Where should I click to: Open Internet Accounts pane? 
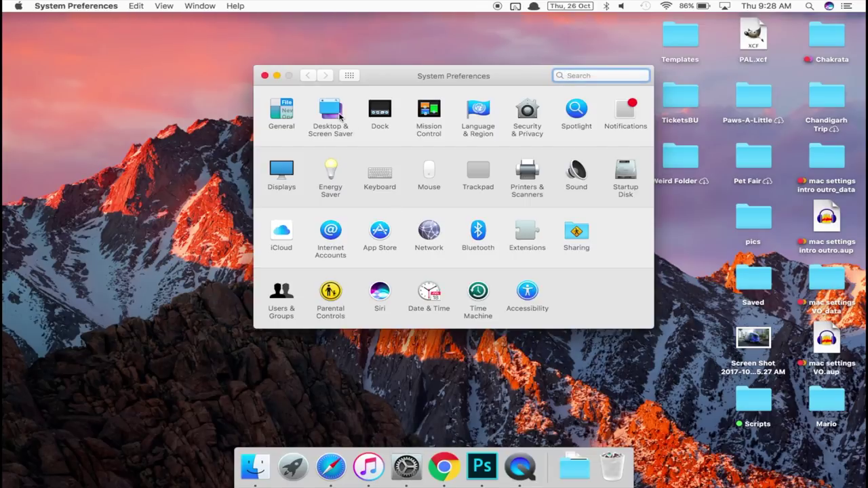point(330,239)
